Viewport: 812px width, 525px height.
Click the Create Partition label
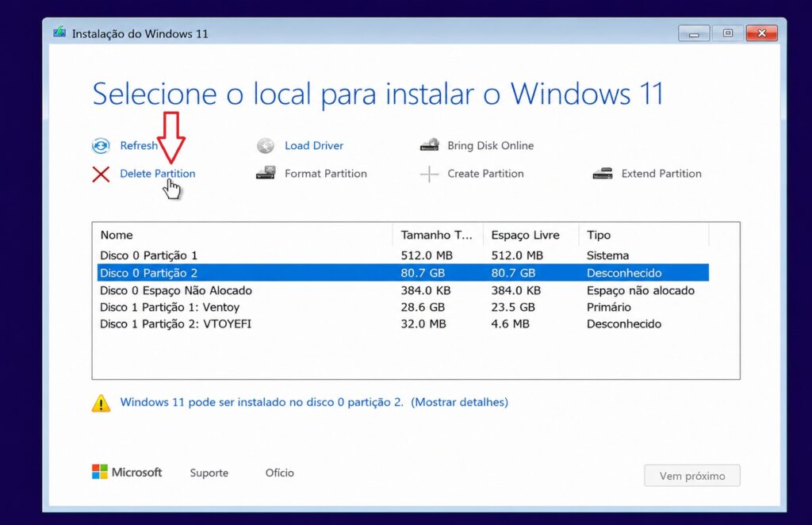pos(486,174)
